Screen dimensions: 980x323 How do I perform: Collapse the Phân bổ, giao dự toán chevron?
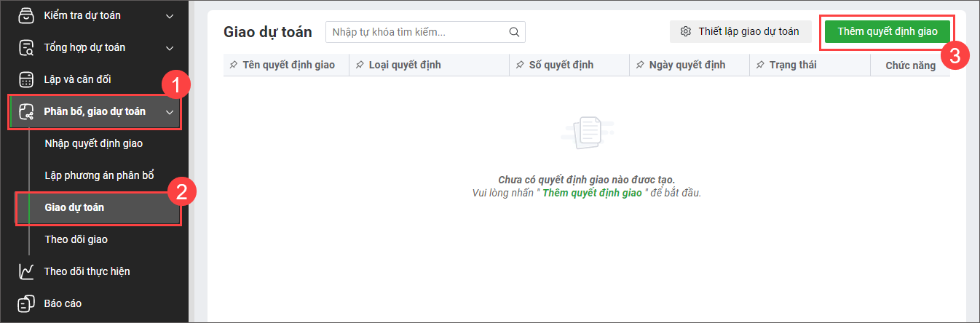click(x=170, y=112)
